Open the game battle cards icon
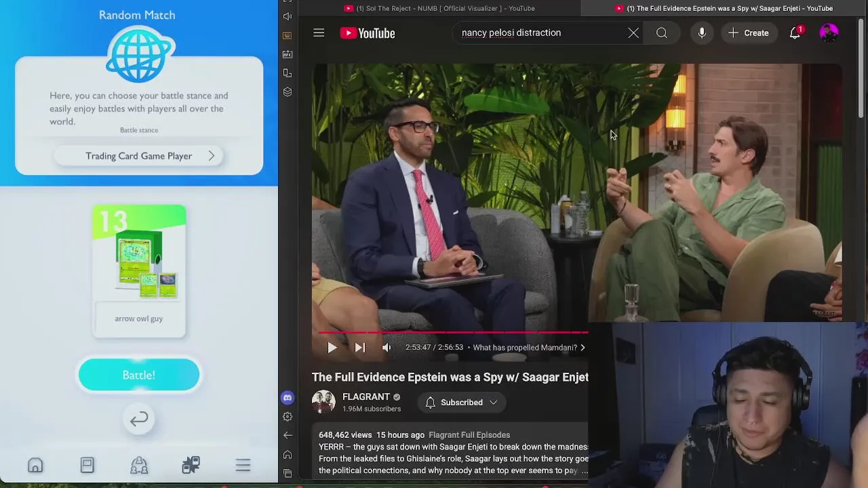The width and height of the screenshot is (868, 488). click(x=191, y=465)
